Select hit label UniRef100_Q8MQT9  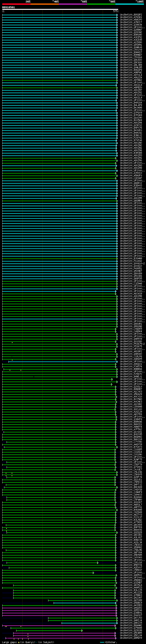pyautogui.click(x=131, y=638)
